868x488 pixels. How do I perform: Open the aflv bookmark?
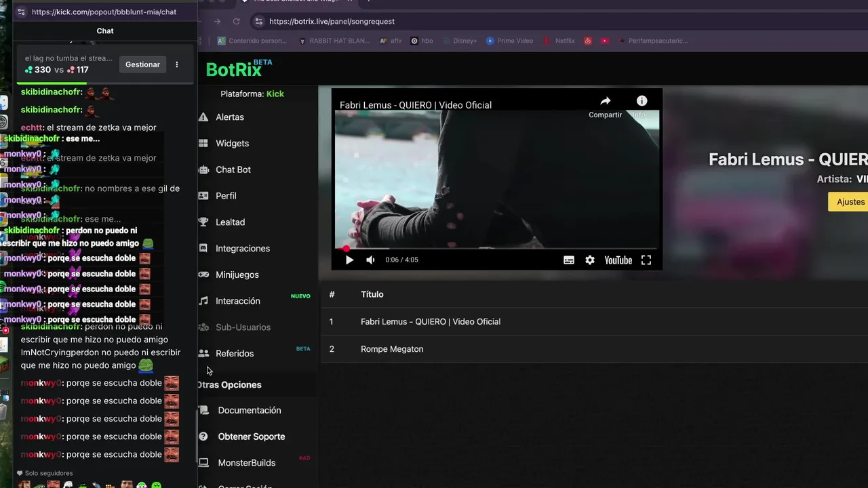pyautogui.click(x=391, y=41)
